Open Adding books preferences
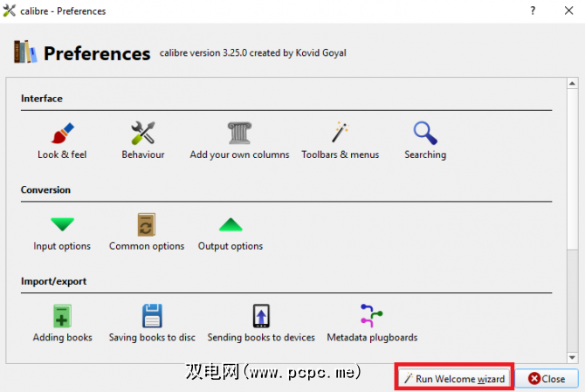This screenshot has width=585, height=392. (62, 324)
